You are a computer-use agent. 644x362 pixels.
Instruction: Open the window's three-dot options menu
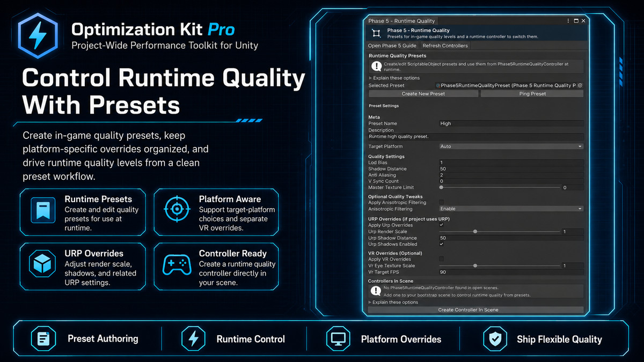[x=568, y=21]
